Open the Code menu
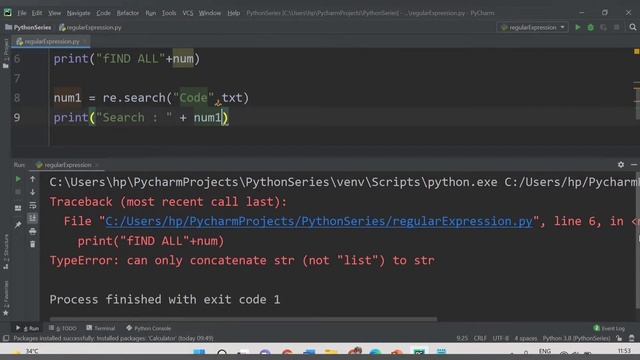This screenshot has width=640, height=360. pyautogui.click(x=103, y=13)
